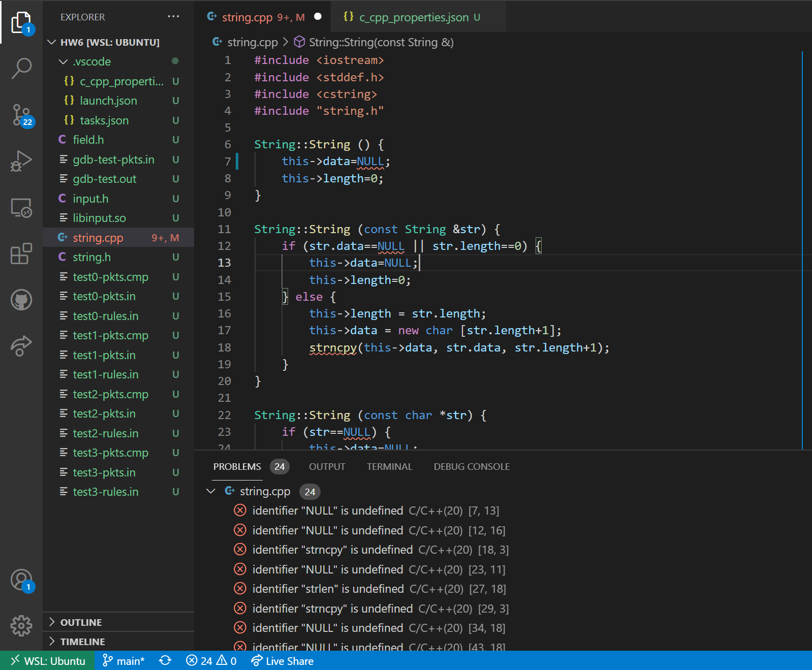Open test2-rules.in in explorer
Screen dimensions: 812x670
coord(118,433)
